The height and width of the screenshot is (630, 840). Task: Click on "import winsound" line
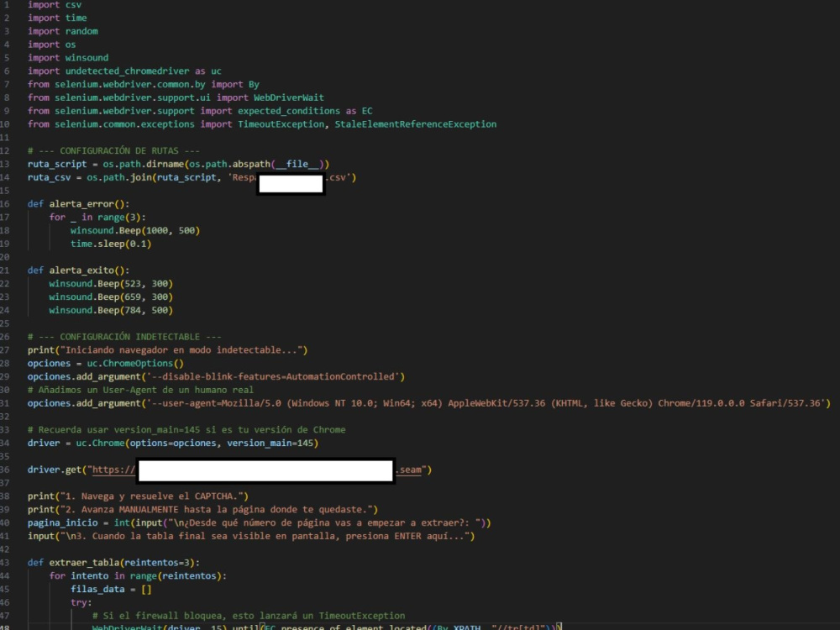pyautogui.click(x=68, y=58)
